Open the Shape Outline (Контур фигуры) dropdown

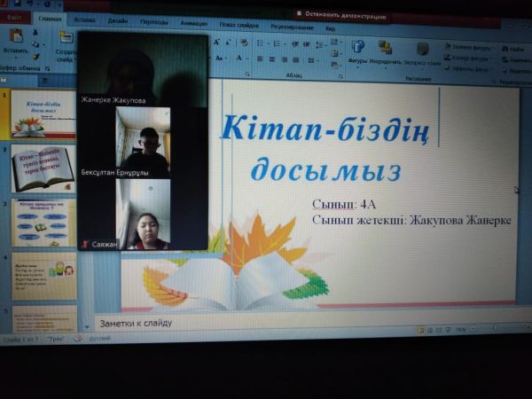(x=469, y=58)
